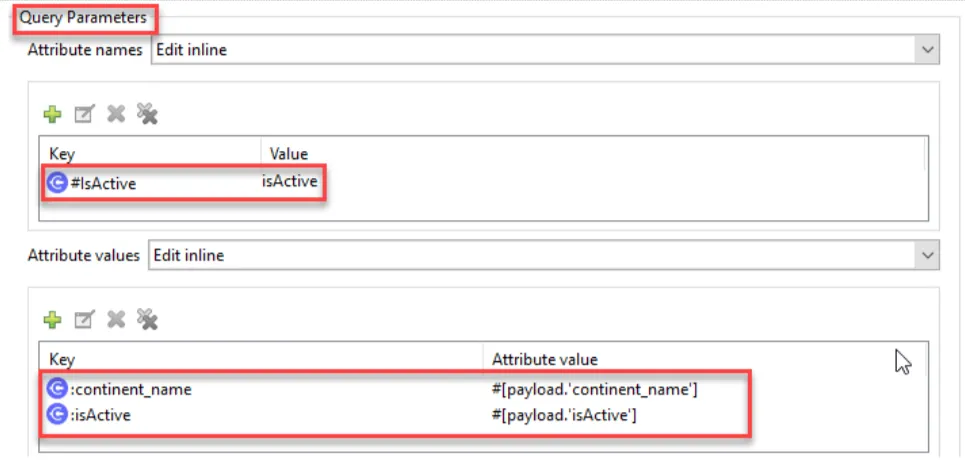Open the Attribute names dropdown
This screenshot has width=965, height=472.
927,50
